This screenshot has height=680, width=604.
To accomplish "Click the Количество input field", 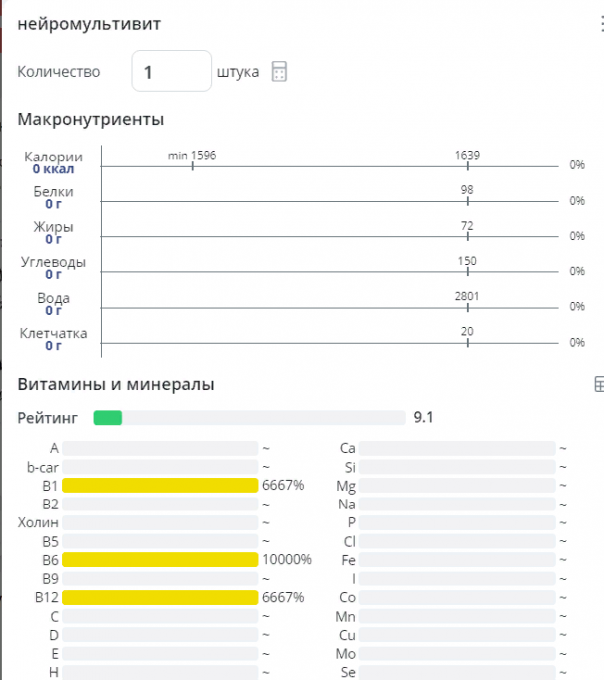I will (171, 72).
